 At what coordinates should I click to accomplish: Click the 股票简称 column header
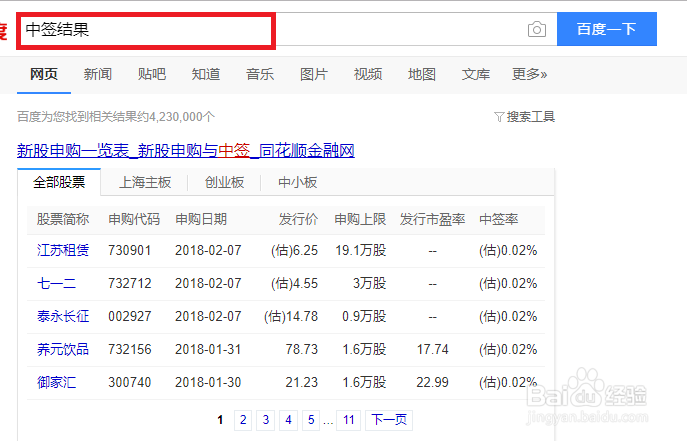(x=63, y=219)
